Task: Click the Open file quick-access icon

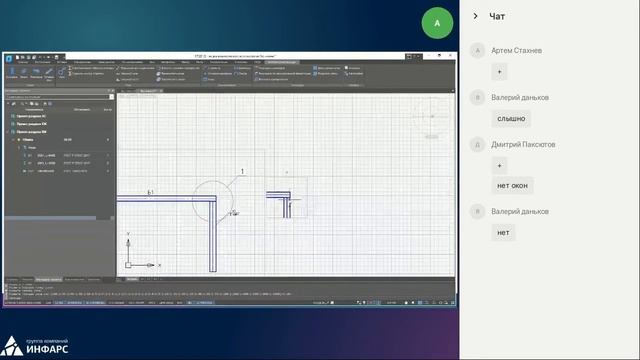Action: tap(23, 58)
